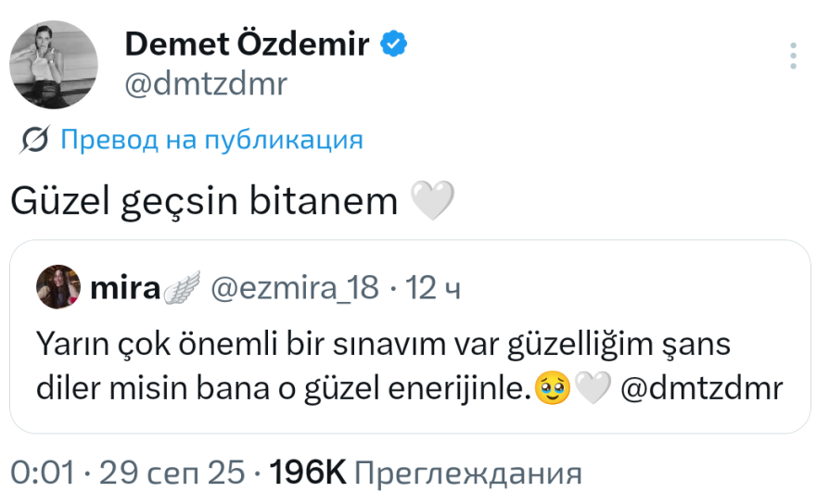This screenshot has height=504, width=816.
Task: Click the 'Güzel geçsin bitanem' tweet text
Action: click(204, 200)
